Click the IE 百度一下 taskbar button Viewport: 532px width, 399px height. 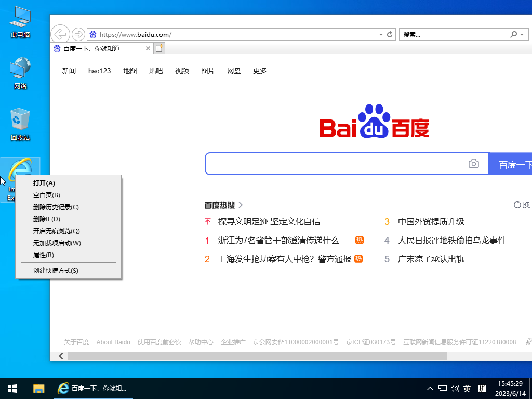coord(94,389)
